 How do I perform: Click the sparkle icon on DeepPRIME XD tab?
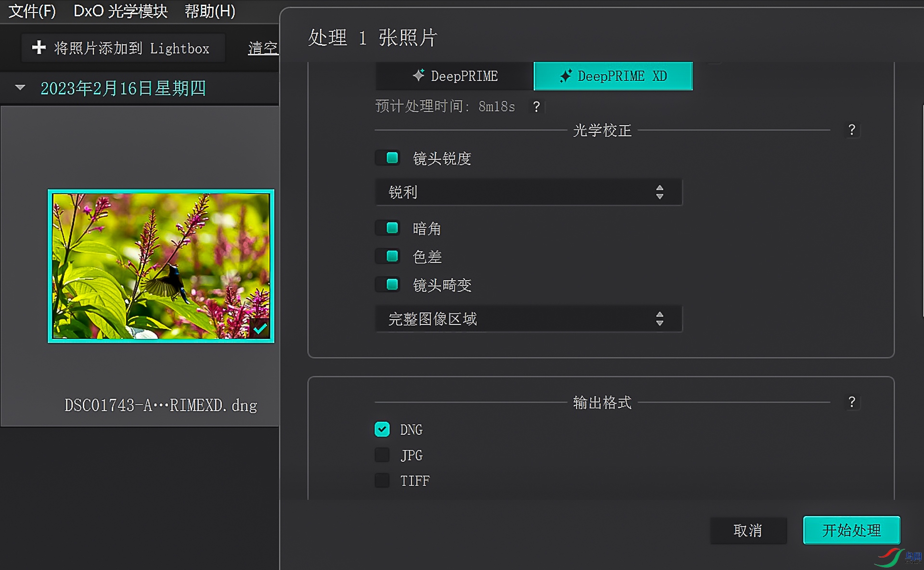565,76
